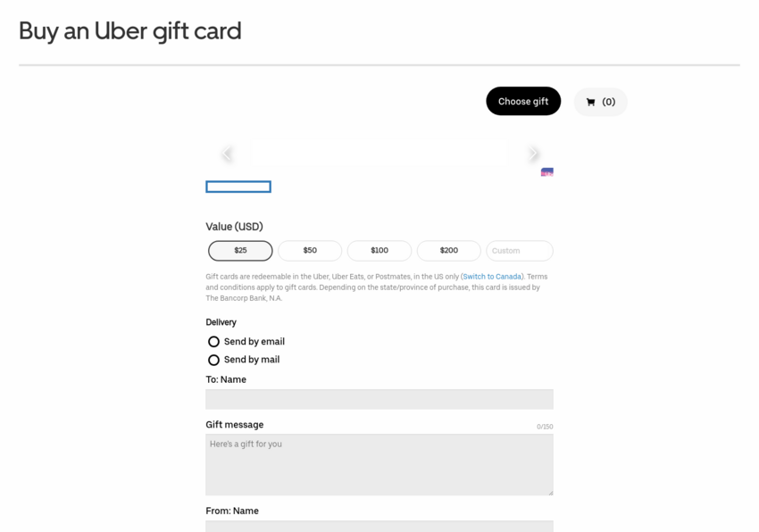
Task: Show next gift card design arrow
Action: pos(533,154)
